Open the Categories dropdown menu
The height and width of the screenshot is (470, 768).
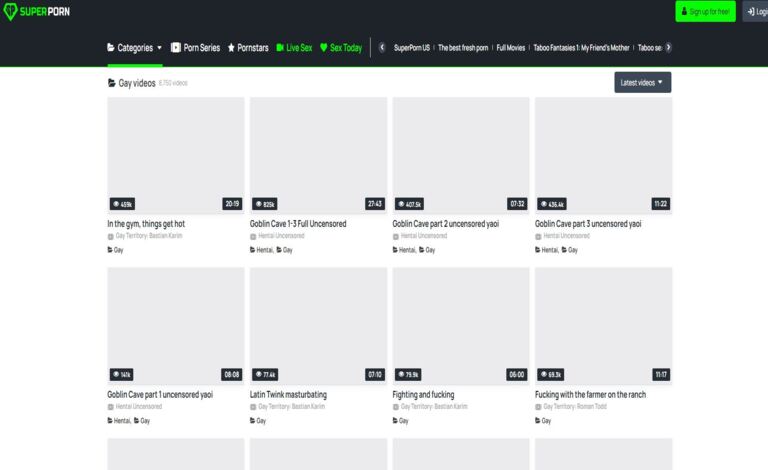point(135,47)
